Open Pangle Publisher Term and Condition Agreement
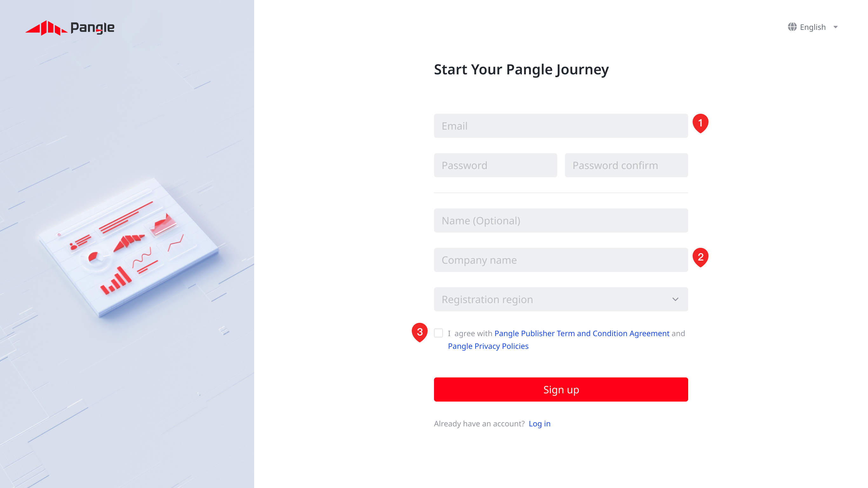Image resolution: width=868 pixels, height=488 pixels. pos(582,333)
